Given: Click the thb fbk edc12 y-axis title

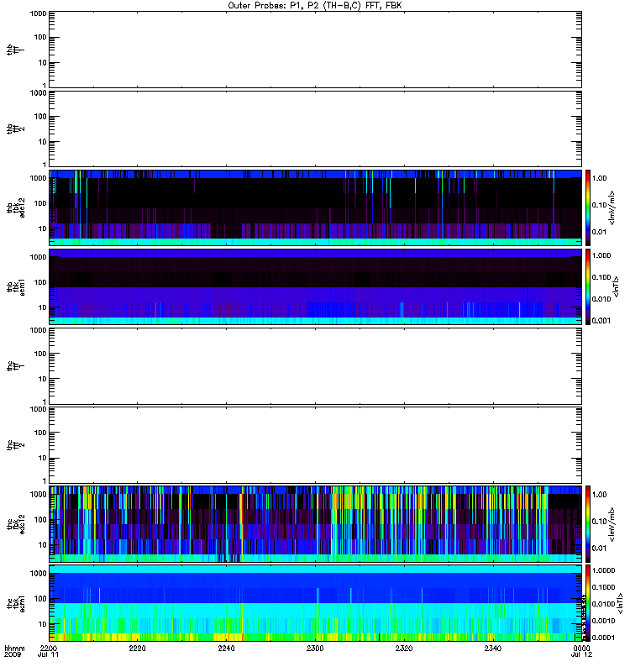Looking at the screenshot, I should click(16, 207).
